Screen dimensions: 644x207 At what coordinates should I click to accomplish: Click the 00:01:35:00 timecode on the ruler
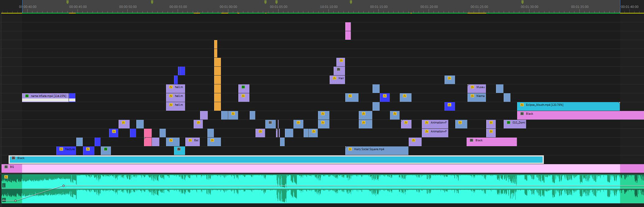click(x=580, y=7)
